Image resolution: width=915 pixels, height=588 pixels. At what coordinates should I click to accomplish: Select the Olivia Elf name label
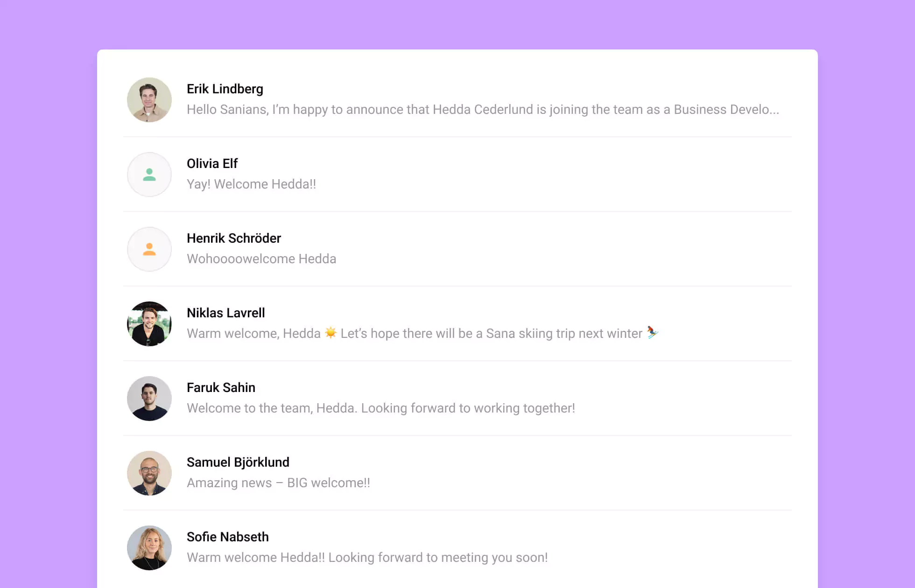click(212, 163)
